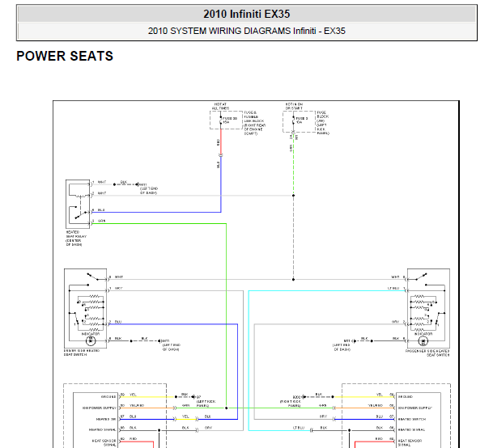Click the 'INDICATOR' label in the passenger switch
This screenshot has height=448, width=493.
coord(423,334)
